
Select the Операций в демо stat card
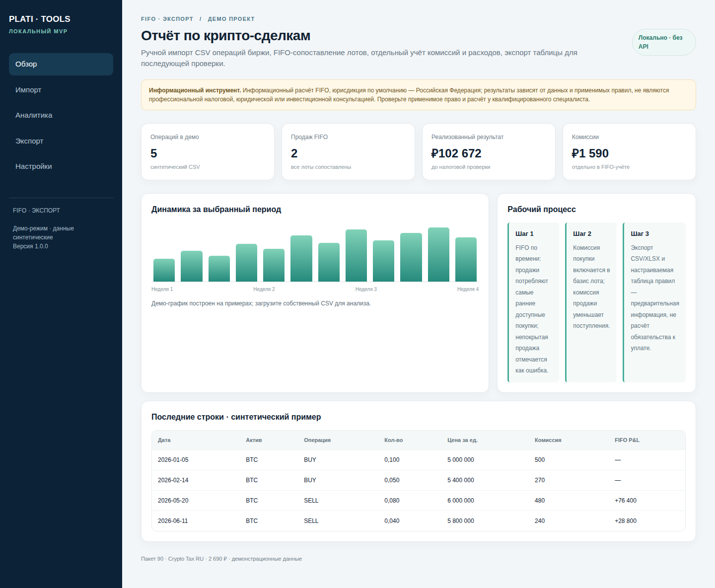208,151
